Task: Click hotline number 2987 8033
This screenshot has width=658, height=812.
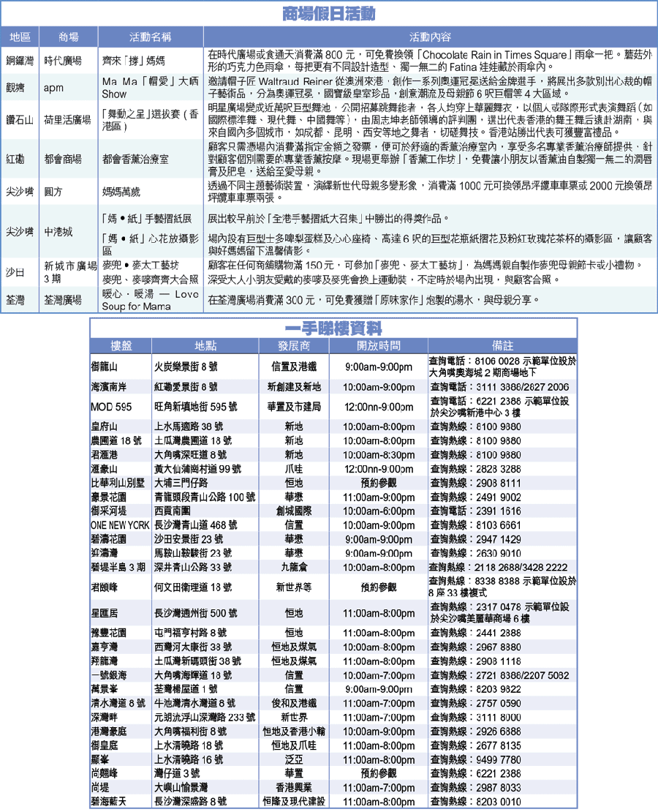Action: [499, 788]
